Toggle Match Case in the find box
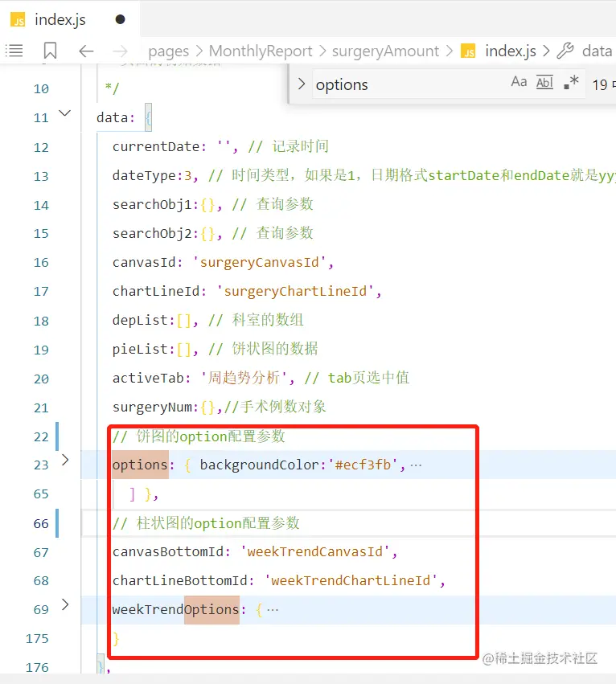 point(519,82)
